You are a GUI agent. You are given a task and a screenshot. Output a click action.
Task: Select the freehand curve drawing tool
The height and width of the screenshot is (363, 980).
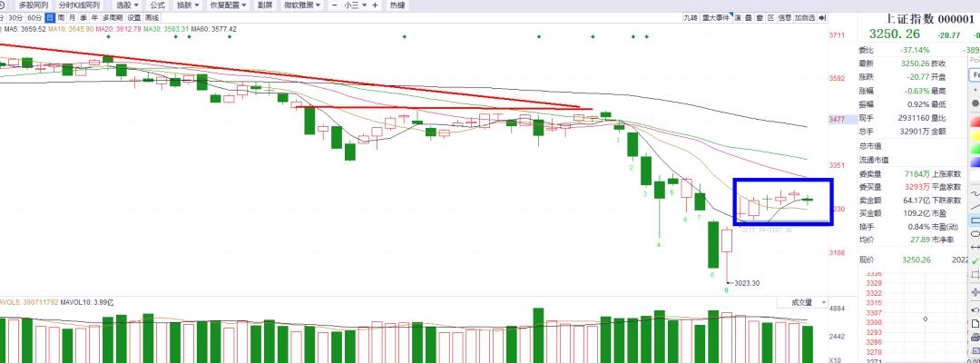[x=975, y=193]
